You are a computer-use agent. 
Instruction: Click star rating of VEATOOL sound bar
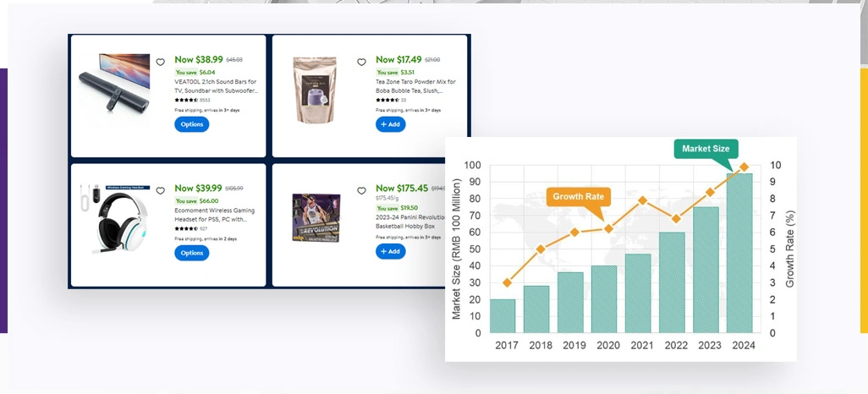coord(186,100)
